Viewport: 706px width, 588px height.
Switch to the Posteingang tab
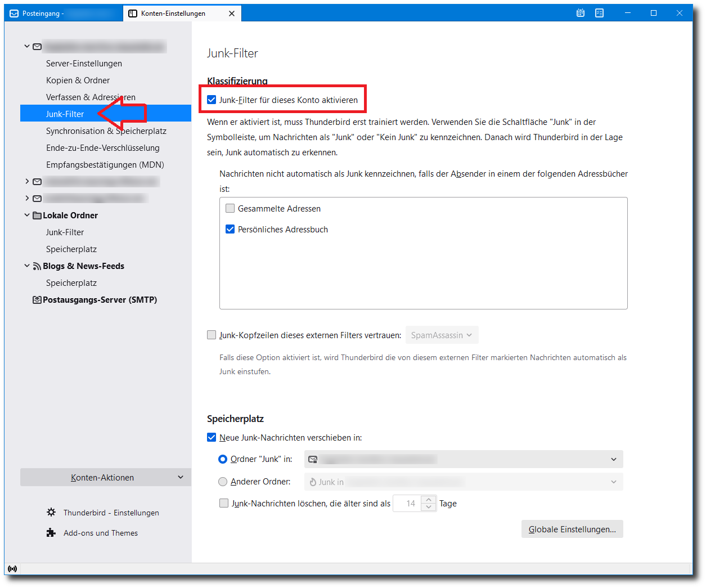coord(64,13)
